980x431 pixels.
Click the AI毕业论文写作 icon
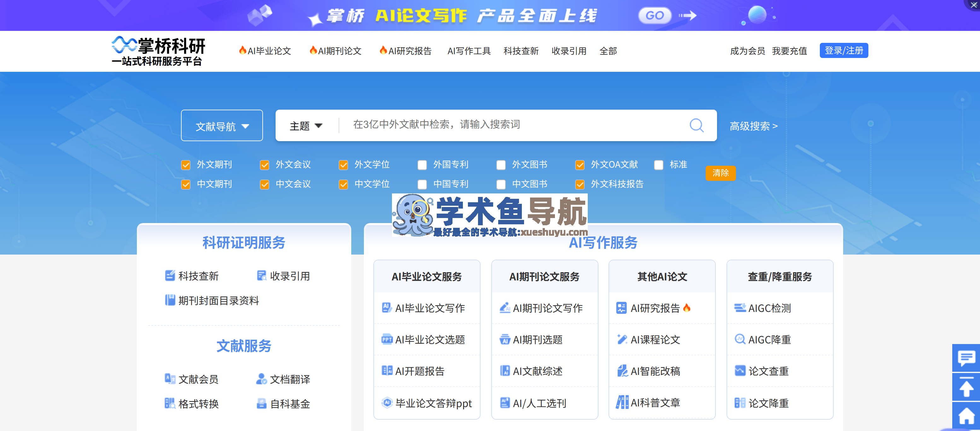coord(387,307)
